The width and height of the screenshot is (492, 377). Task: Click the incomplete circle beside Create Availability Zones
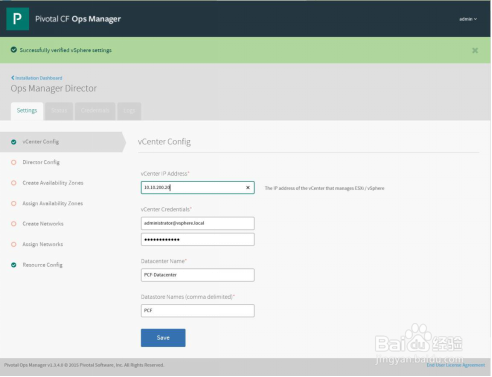[14, 183]
